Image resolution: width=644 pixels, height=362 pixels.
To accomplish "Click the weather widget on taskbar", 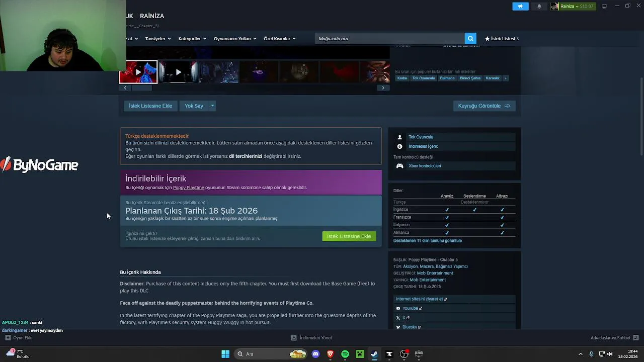I will click(x=18, y=354).
